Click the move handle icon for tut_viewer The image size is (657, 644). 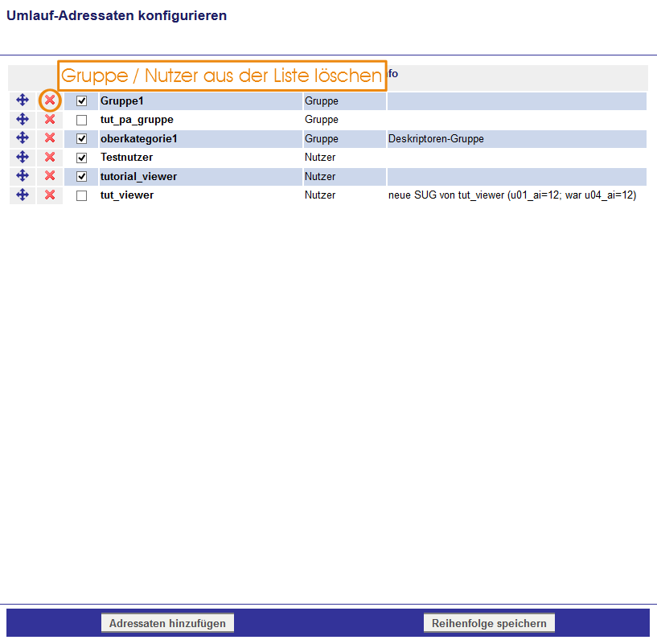click(x=23, y=195)
